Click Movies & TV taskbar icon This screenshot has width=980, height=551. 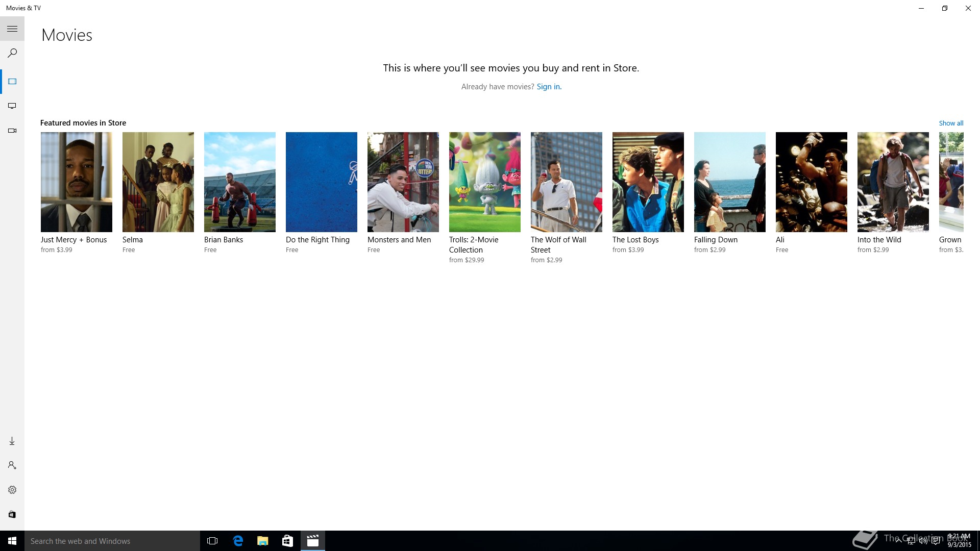(313, 541)
